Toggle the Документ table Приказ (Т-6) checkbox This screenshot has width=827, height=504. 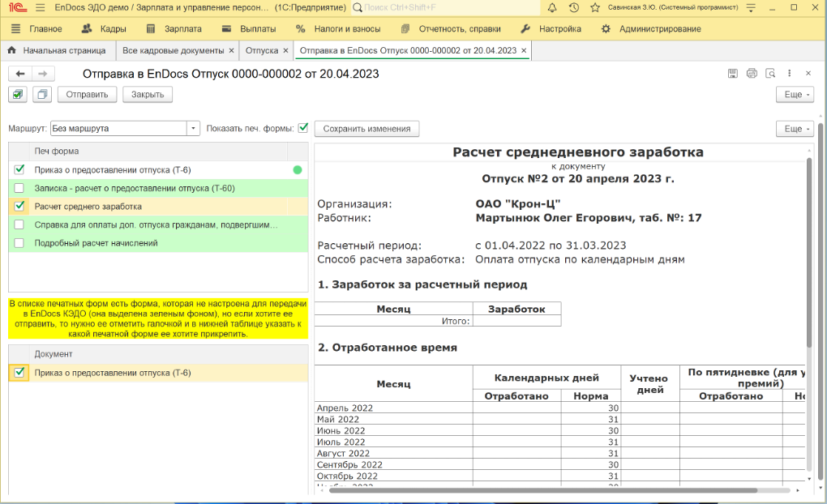click(19, 372)
